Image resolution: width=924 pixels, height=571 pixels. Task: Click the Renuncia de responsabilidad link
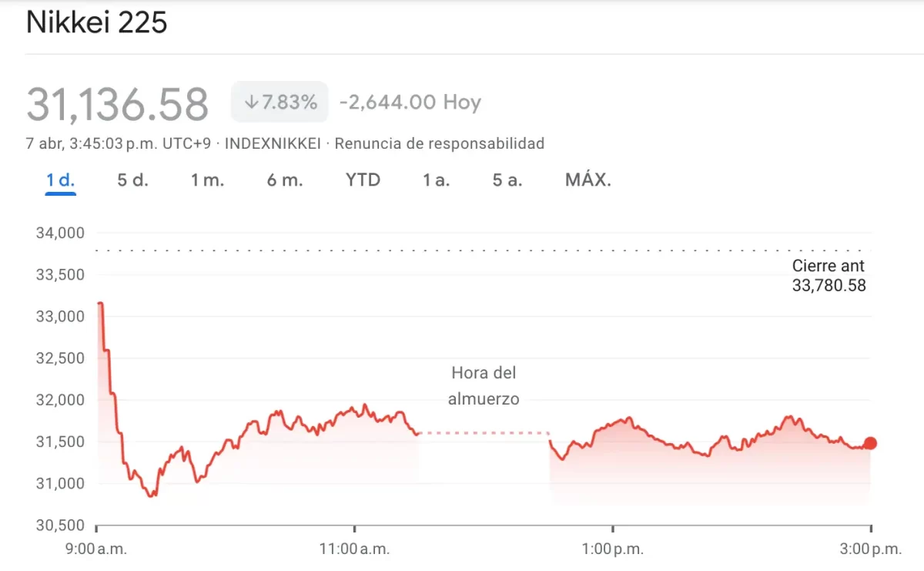point(440,143)
